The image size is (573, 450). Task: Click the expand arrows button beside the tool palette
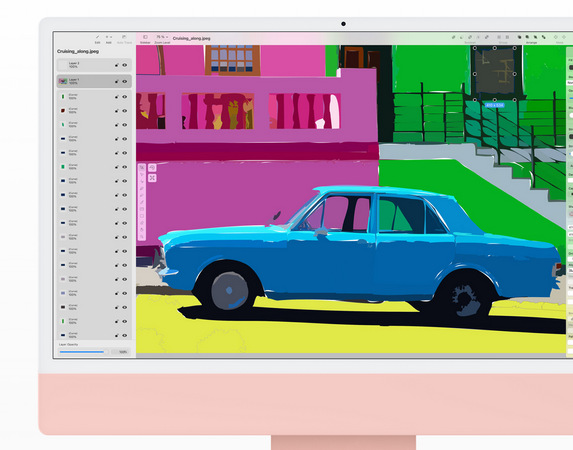(152, 178)
